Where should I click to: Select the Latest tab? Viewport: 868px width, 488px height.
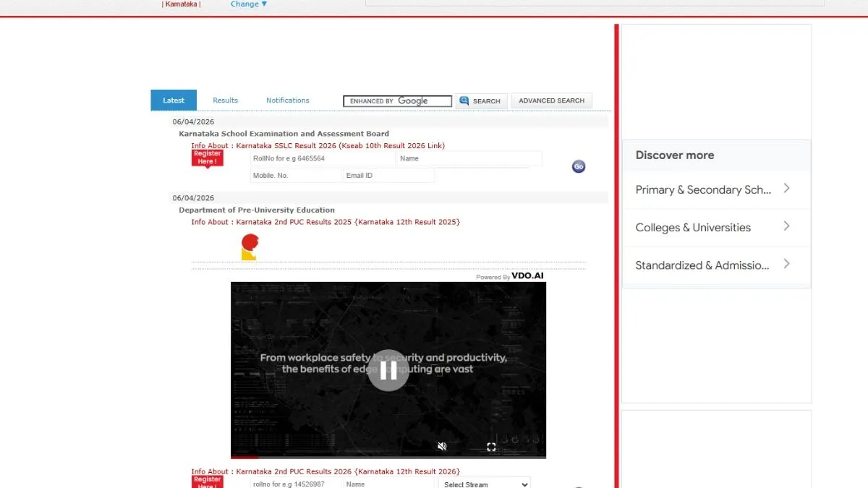tap(174, 100)
